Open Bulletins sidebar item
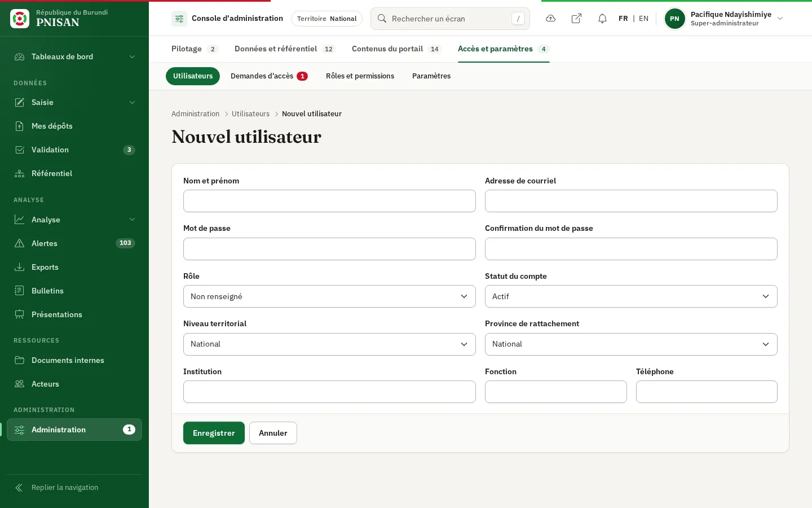Viewport: 812px width, 508px height. 74,291
